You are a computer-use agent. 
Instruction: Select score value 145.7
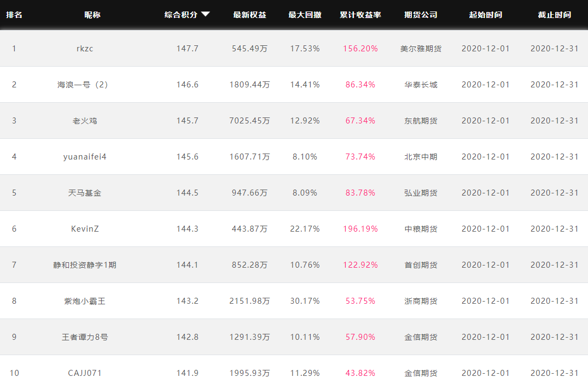[188, 121]
